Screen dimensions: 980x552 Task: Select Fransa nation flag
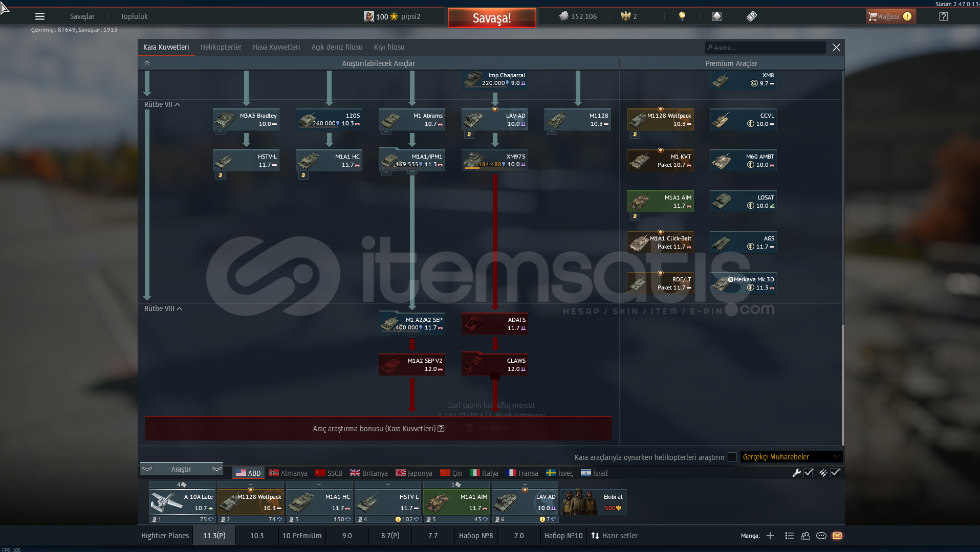click(522, 473)
